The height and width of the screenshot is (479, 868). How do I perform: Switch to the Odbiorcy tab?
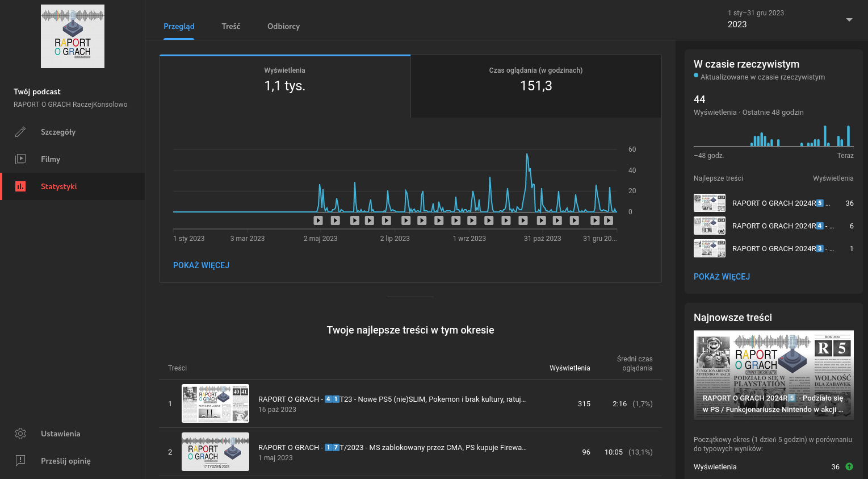pos(283,26)
